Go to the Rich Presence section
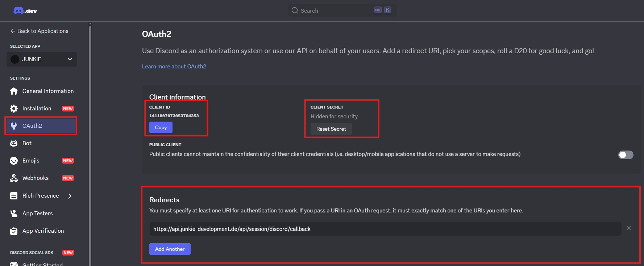 tap(40, 196)
